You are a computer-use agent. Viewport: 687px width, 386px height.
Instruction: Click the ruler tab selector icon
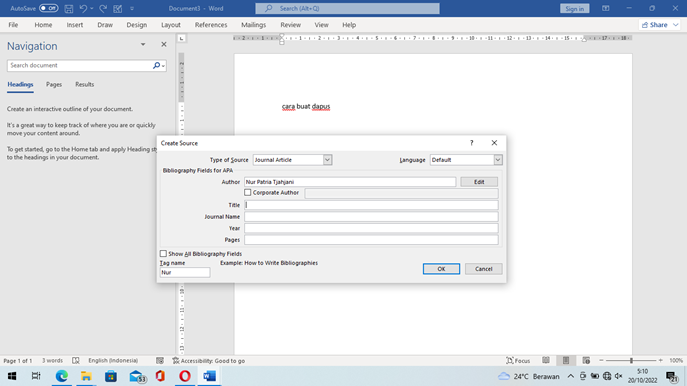point(181,39)
